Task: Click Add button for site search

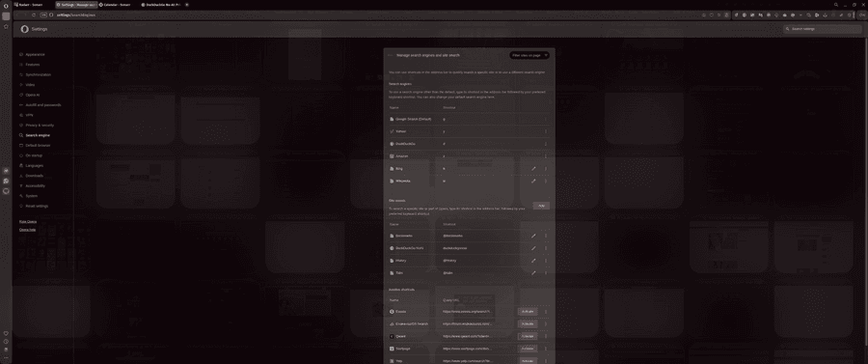Action: coord(541,206)
